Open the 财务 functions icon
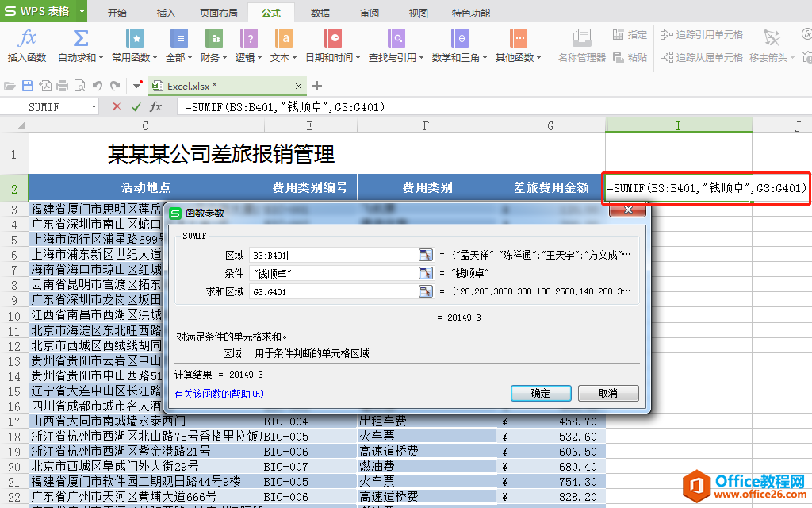The height and width of the screenshot is (508, 812). 214,38
